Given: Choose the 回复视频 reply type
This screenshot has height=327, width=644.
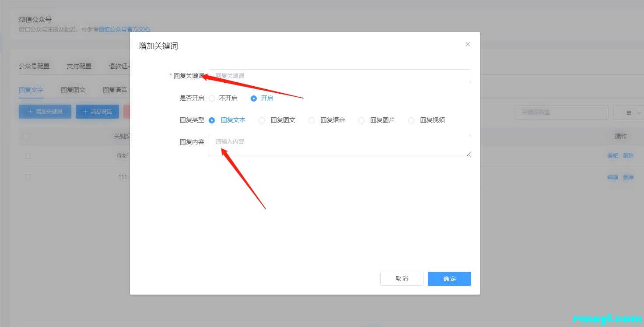Looking at the screenshot, I should 427,120.
